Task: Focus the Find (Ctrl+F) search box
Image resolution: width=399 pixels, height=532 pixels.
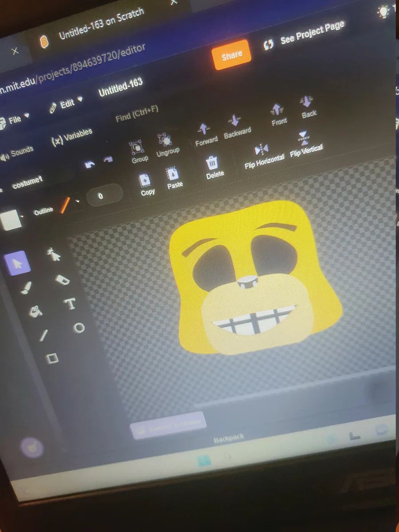Action: pyautogui.click(x=137, y=114)
